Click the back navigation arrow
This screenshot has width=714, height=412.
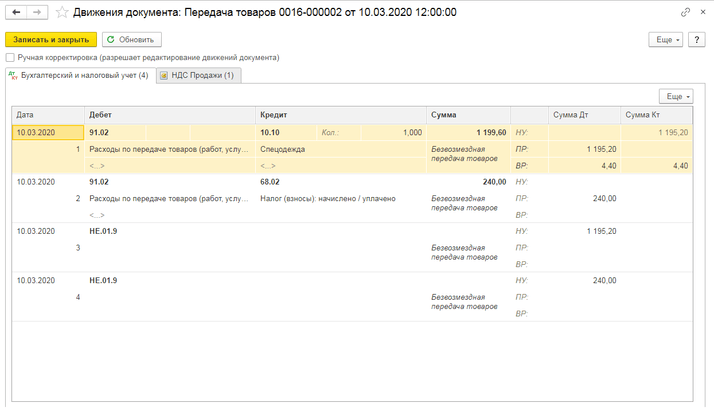point(16,12)
